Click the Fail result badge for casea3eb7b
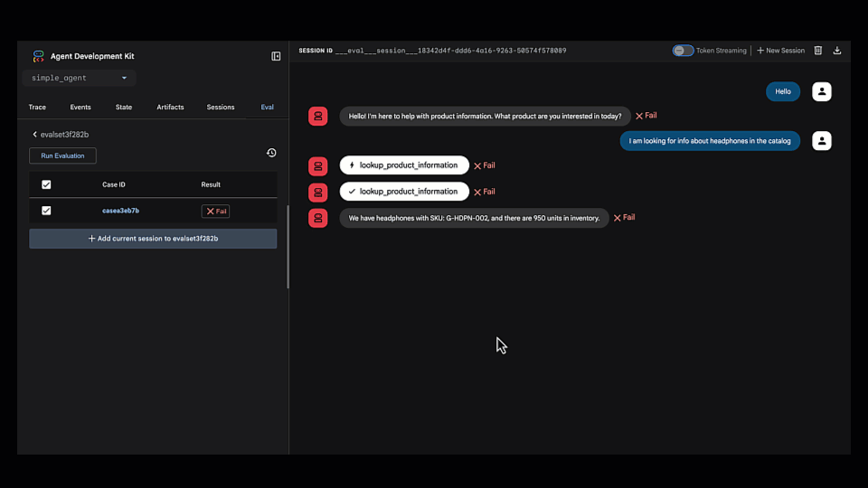Viewport: 868px width, 488px height. click(215, 211)
